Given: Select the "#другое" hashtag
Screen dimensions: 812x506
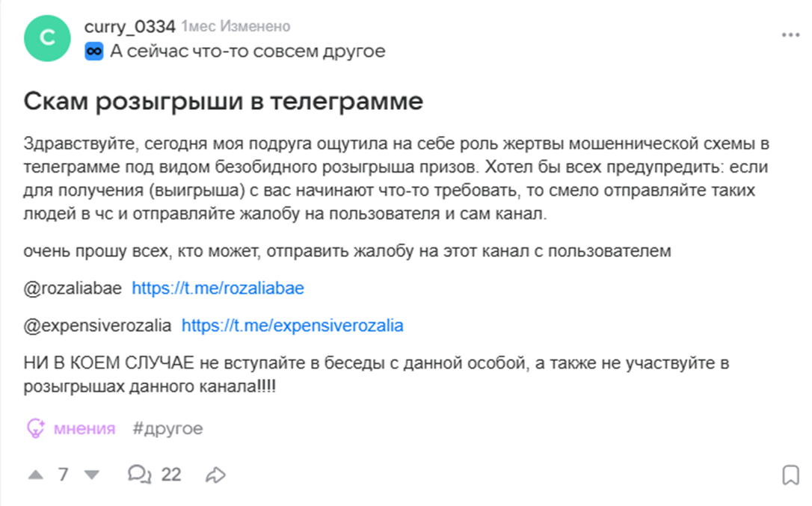Looking at the screenshot, I should point(167,428).
